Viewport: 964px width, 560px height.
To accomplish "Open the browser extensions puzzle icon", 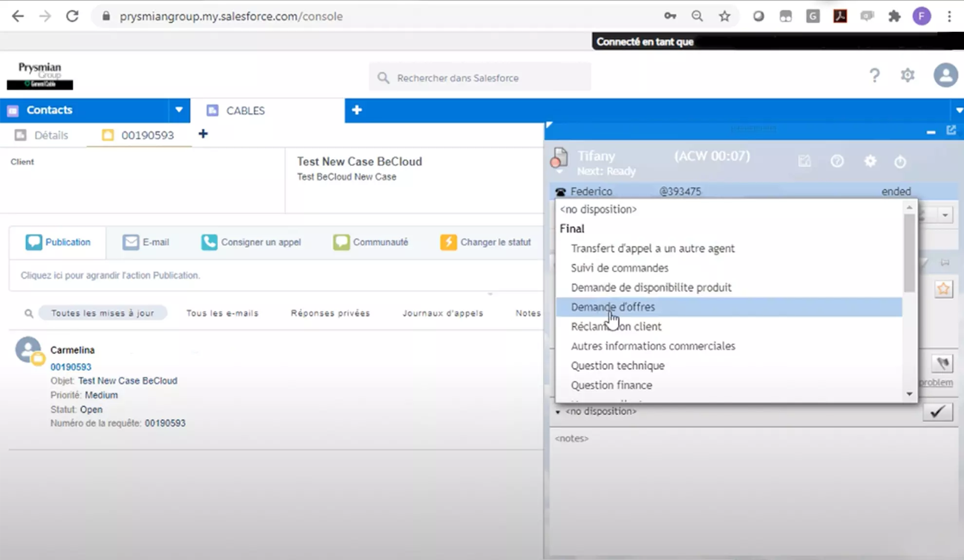I will click(x=894, y=16).
